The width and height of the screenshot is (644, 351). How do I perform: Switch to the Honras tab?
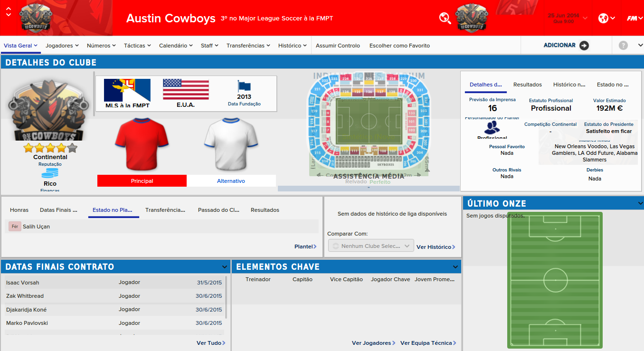(19, 210)
